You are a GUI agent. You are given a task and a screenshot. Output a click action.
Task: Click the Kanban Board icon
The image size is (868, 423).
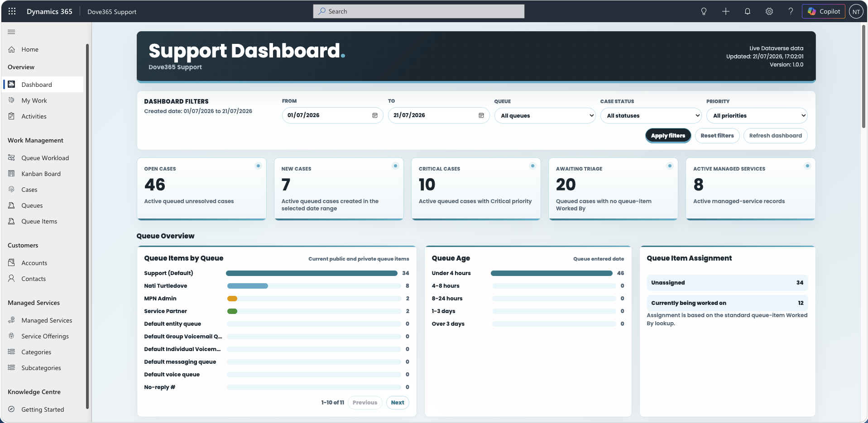coord(12,173)
